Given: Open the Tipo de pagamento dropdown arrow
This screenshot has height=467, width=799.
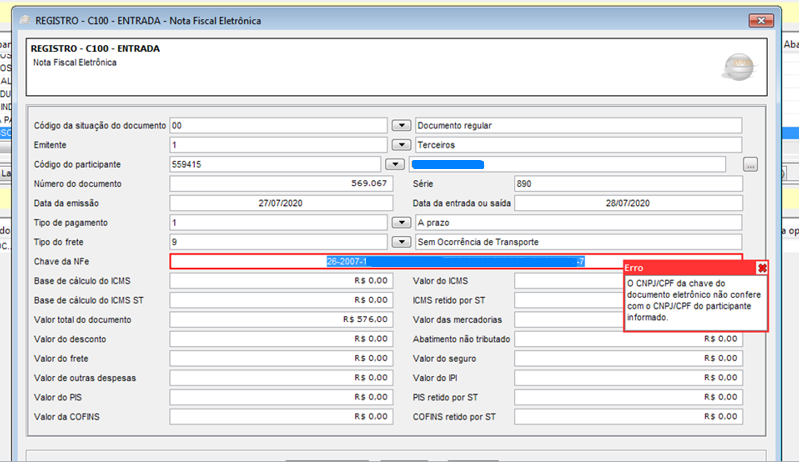Looking at the screenshot, I should tap(402, 222).
